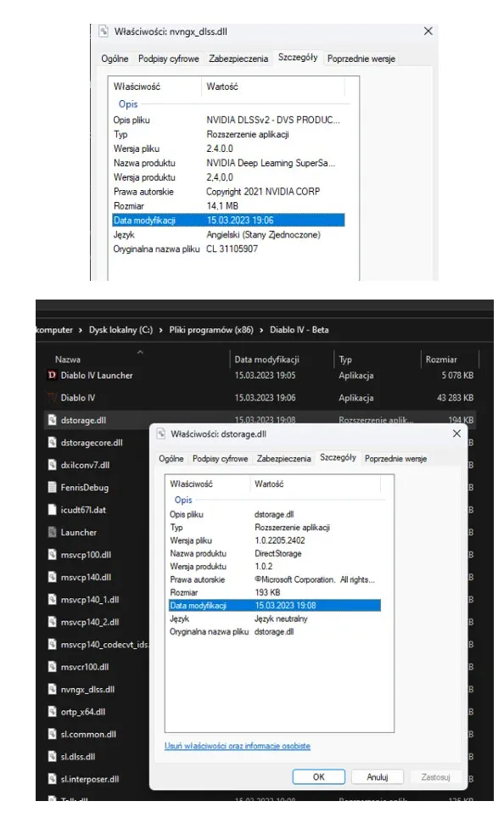Click the title bar icon of nvngx_dlss.dll properties
The height and width of the screenshot is (818, 504).
(x=104, y=31)
